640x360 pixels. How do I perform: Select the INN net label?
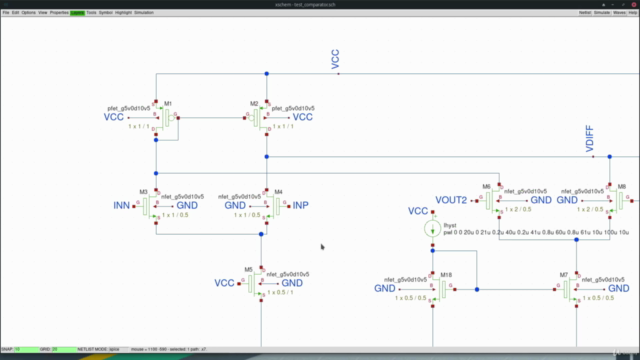tap(122, 205)
